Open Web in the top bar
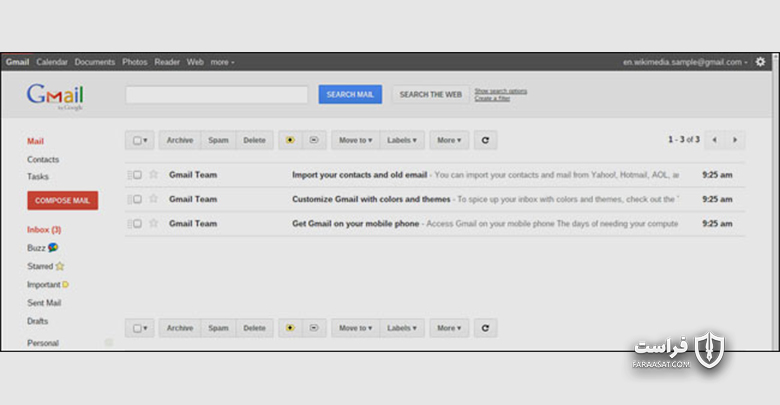The image size is (780, 405). coord(195,62)
